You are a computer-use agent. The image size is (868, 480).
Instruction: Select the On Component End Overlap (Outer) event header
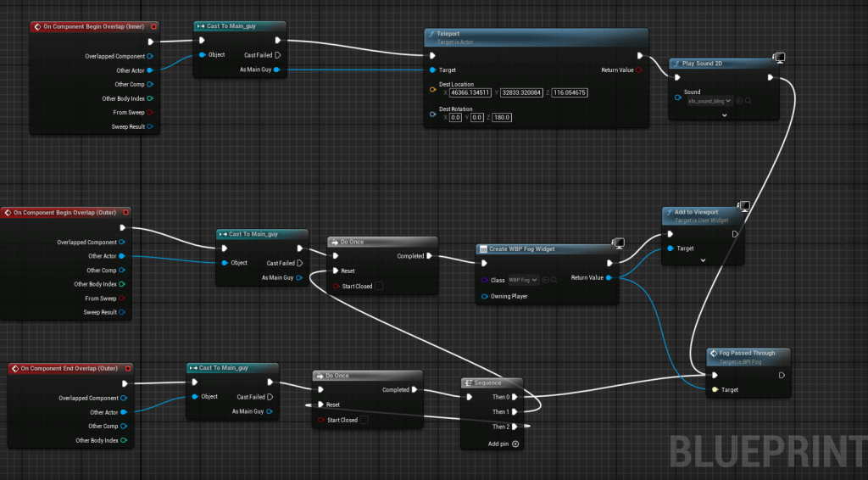[70, 369]
